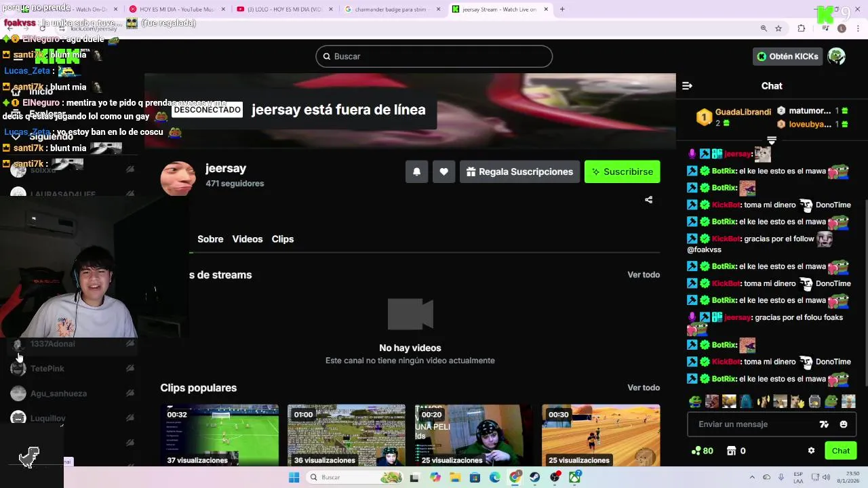Bookmark this page with the star icon
The height and width of the screenshot is (488, 868).
778,28
